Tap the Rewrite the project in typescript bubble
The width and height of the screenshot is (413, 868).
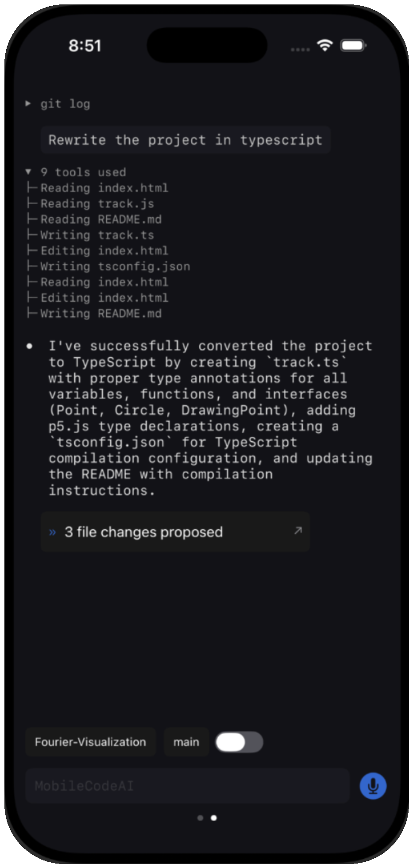click(185, 140)
